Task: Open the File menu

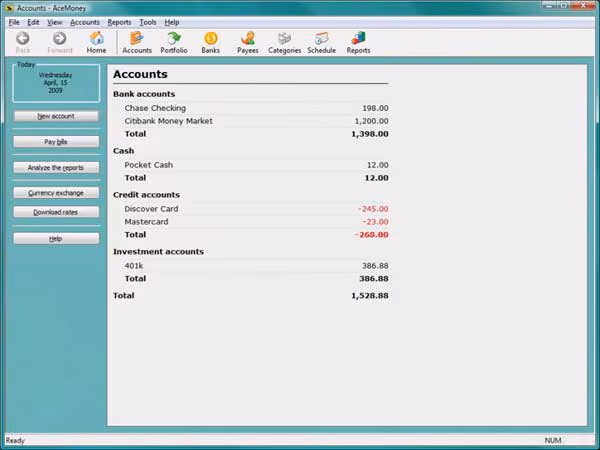Action: [x=14, y=22]
